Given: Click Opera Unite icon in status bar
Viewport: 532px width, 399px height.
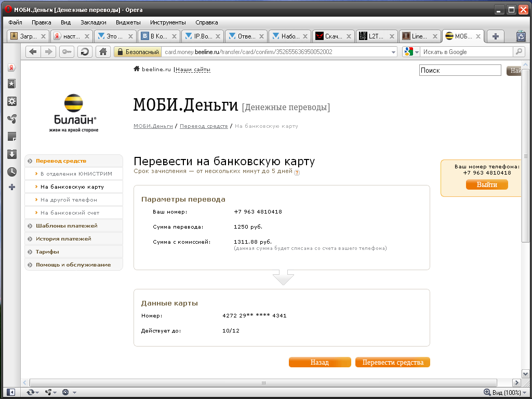Looking at the screenshot, I should point(48,392).
